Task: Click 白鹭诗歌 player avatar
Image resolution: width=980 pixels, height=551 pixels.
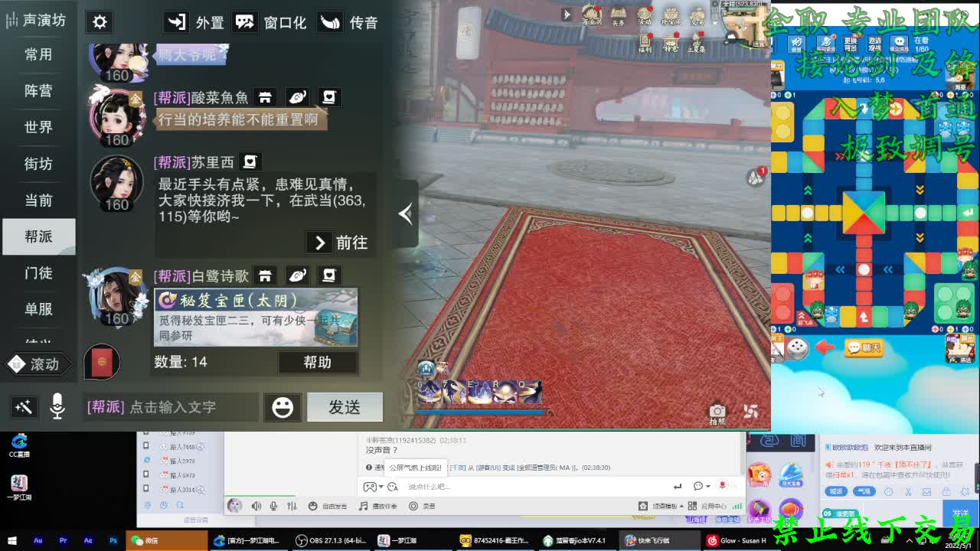Action: pyautogui.click(x=116, y=296)
